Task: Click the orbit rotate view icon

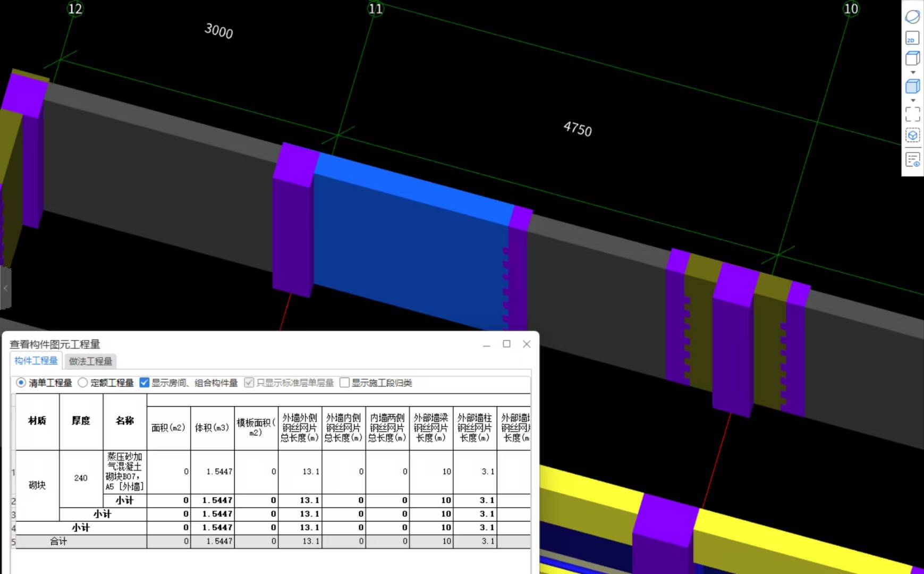Action: pos(912,16)
